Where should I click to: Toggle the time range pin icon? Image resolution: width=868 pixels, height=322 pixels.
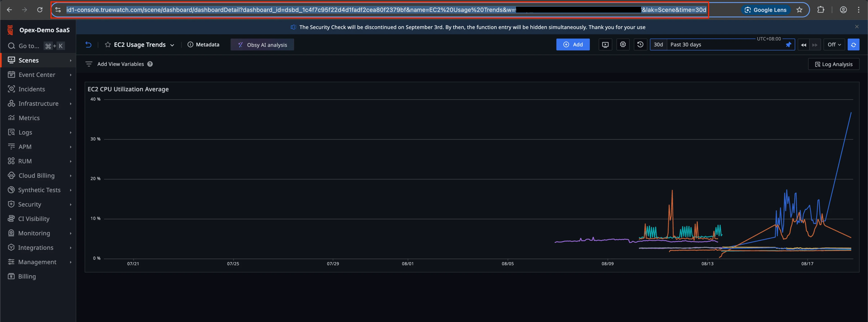coord(788,45)
